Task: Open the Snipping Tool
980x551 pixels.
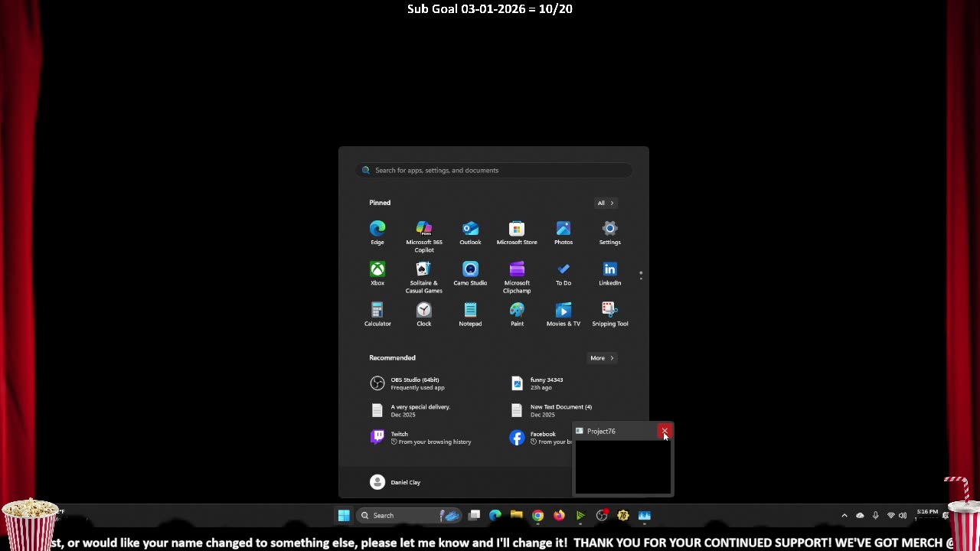Action: (x=610, y=314)
